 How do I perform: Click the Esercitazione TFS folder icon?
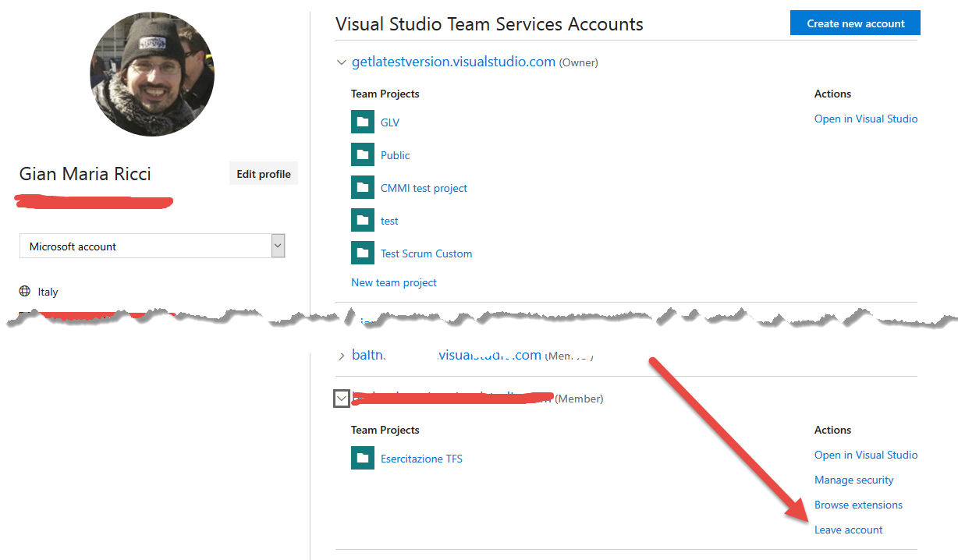pos(363,459)
